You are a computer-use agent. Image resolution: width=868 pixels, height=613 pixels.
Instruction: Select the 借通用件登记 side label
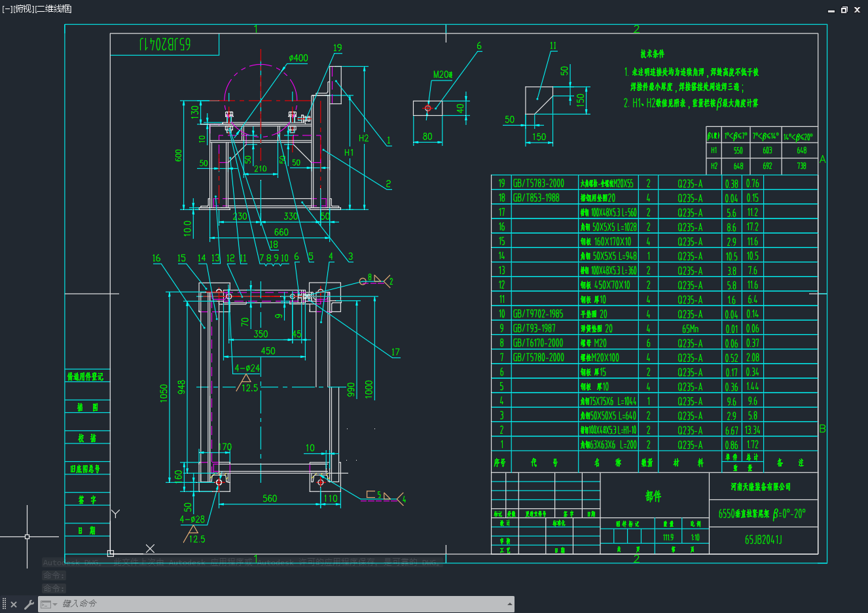point(86,377)
